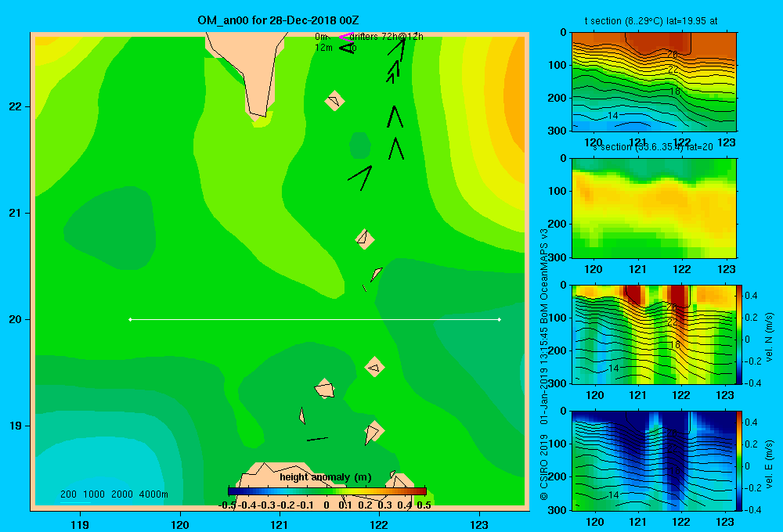Click the left endpoint of the white section line

(130, 319)
